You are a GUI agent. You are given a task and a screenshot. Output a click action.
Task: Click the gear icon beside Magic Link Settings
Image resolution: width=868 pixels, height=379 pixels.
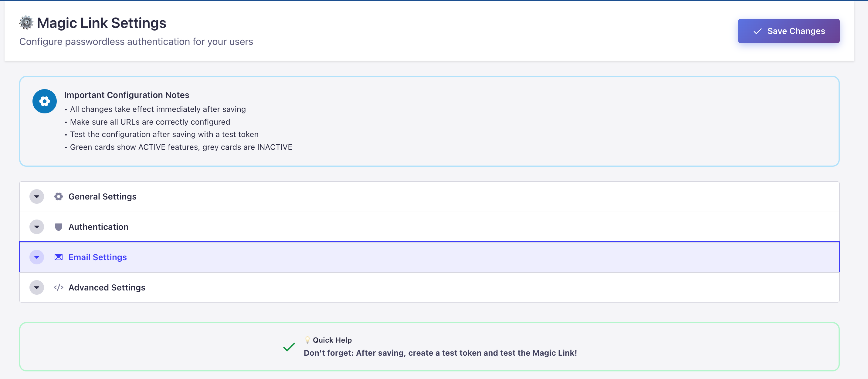click(x=26, y=23)
